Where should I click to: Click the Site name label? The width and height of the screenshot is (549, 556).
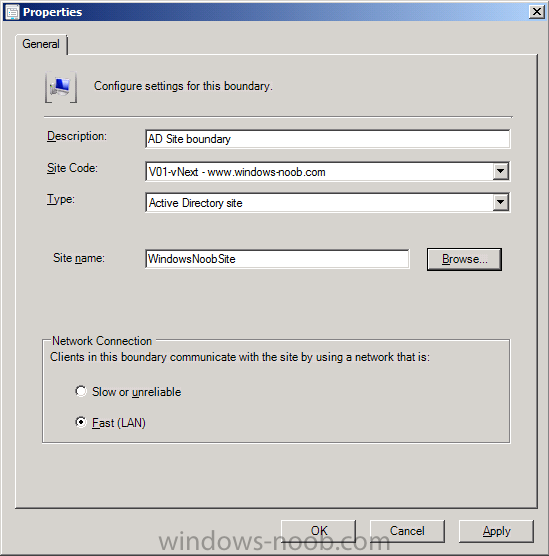(79, 258)
